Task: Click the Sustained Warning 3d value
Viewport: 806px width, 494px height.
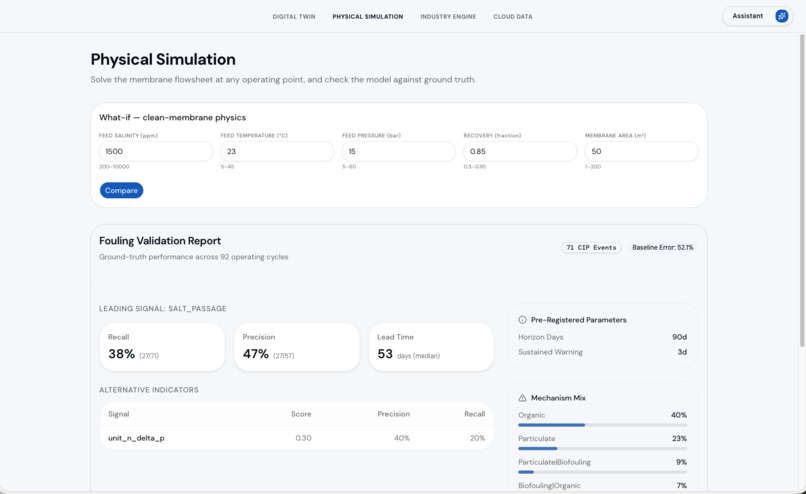Action: (x=682, y=352)
